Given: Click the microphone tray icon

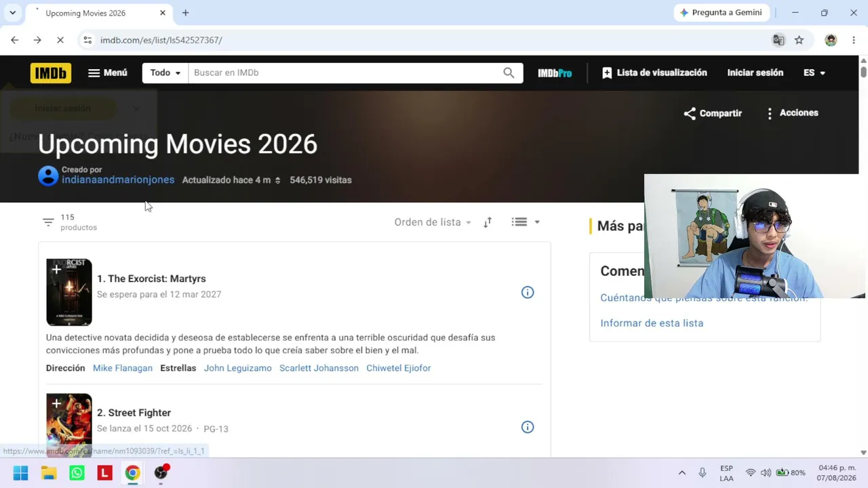Looking at the screenshot, I should (x=703, y=473).
